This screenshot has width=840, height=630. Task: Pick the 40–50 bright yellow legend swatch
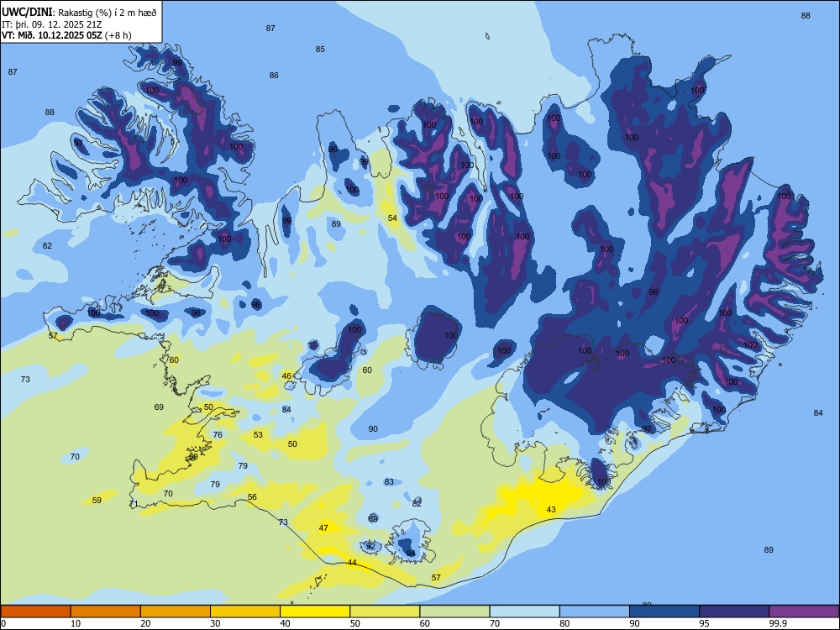coord(315,612)
